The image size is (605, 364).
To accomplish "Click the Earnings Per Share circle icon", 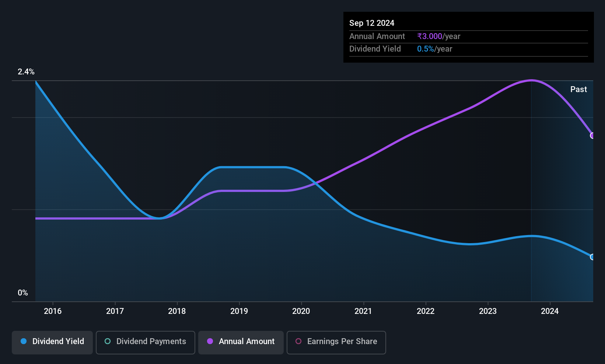I will pyautogui.click(x=298, y=342).
